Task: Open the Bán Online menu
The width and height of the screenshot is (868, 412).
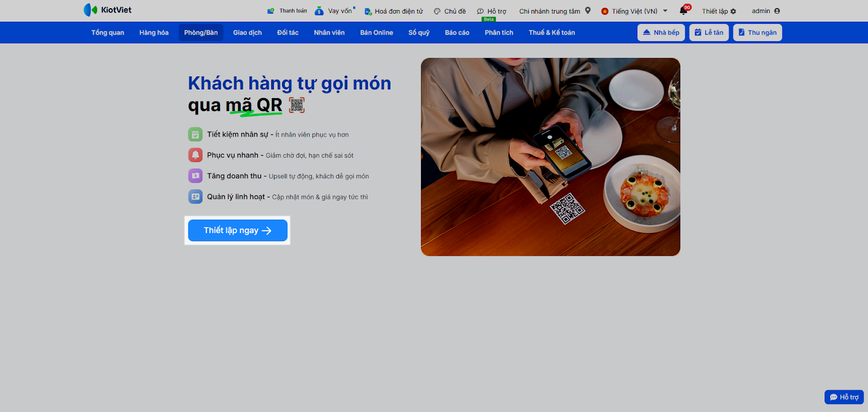Action: 376,33
